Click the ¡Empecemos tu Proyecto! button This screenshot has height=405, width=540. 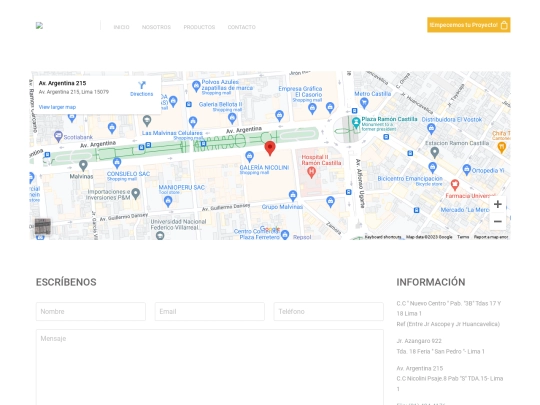coord(469,25)
